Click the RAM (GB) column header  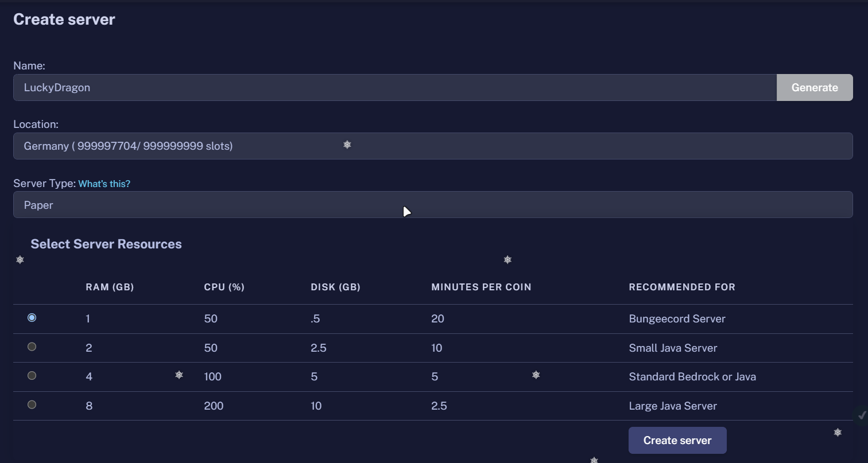[x=110, y=287]
